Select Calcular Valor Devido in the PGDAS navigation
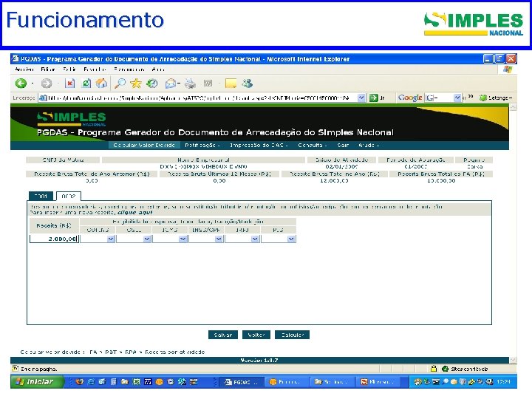 tap(144, 145)
